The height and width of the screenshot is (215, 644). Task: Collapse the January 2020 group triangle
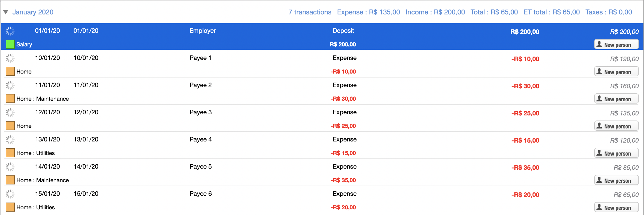pyautogui.click(x=6, y=12)
